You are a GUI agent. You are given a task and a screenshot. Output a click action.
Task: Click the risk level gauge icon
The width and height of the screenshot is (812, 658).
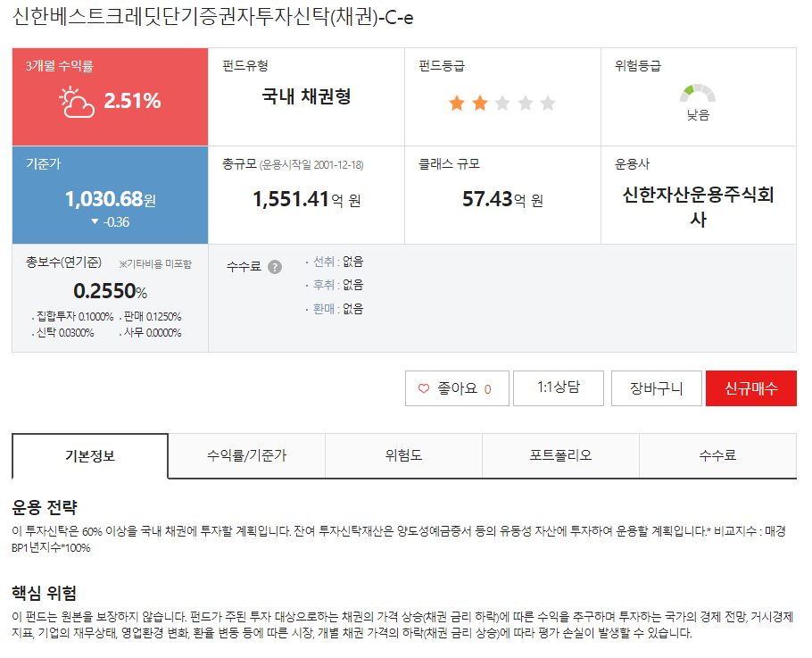[698, 93]
